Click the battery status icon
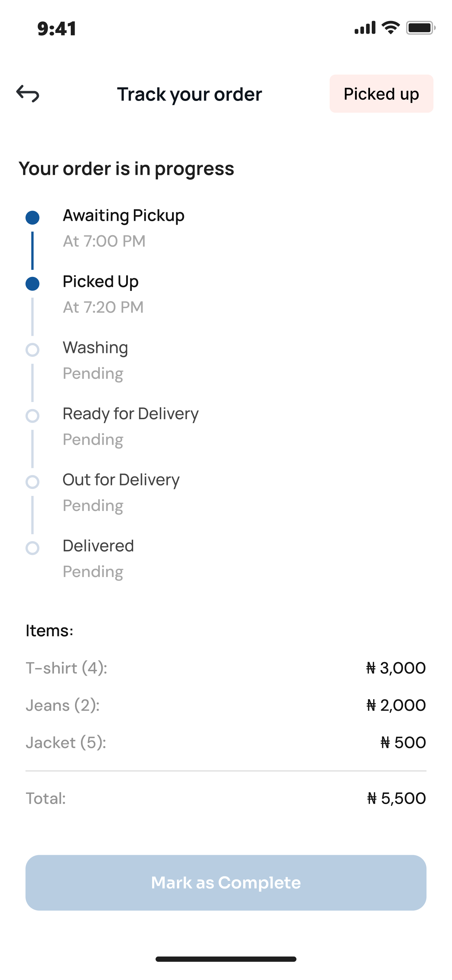 coord(421,28)
